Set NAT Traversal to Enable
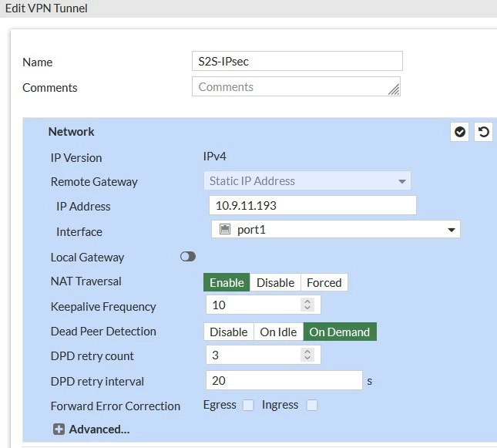 [227, 282]
